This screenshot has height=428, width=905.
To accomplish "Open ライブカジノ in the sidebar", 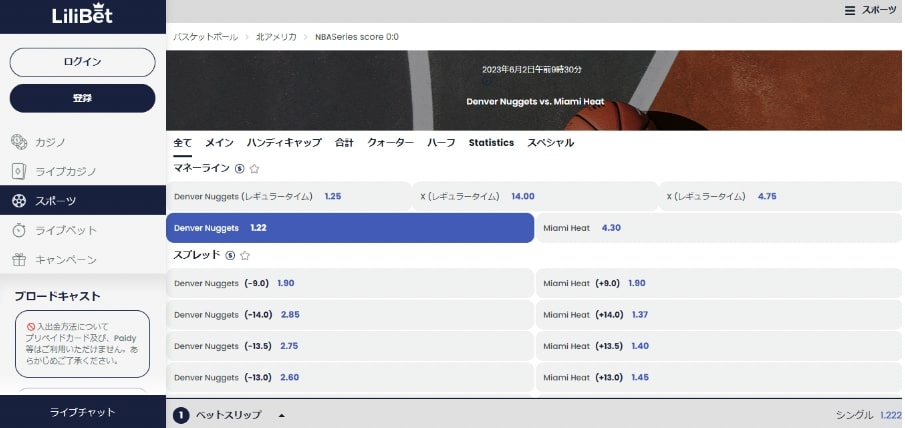I will click(83, 171).
